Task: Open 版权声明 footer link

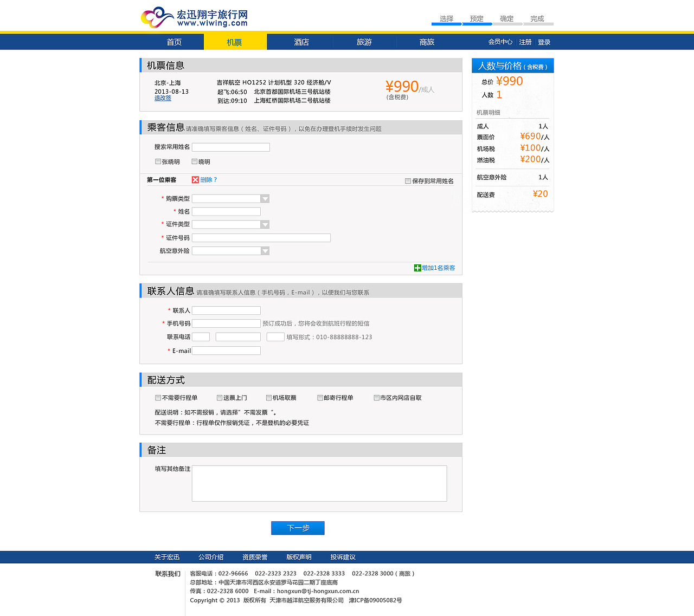Action: 299,557
